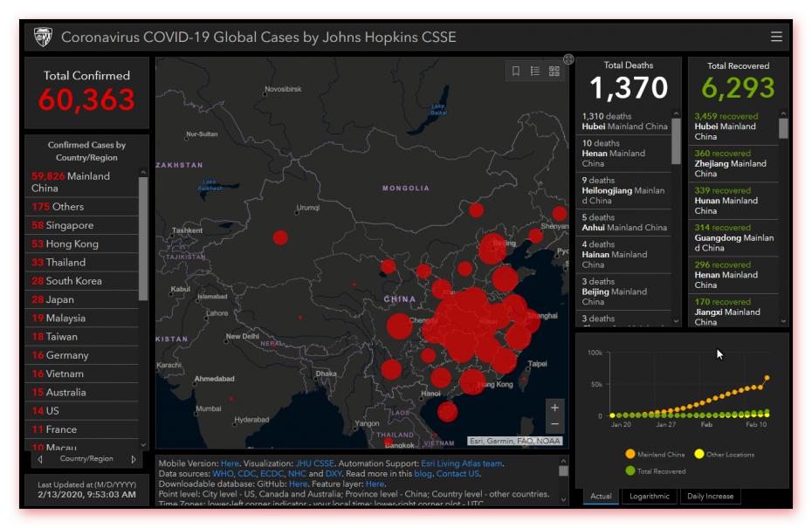Toggle Mainland China series in chart legend

pos(655,454)
